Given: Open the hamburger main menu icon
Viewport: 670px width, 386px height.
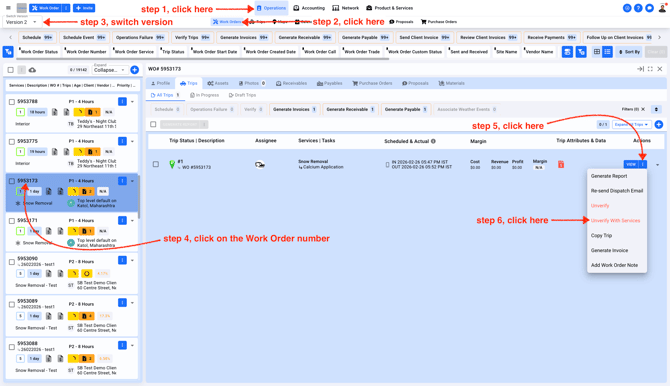Looking at the screenshot, I should pyautogui.click(x=8, y=8).
